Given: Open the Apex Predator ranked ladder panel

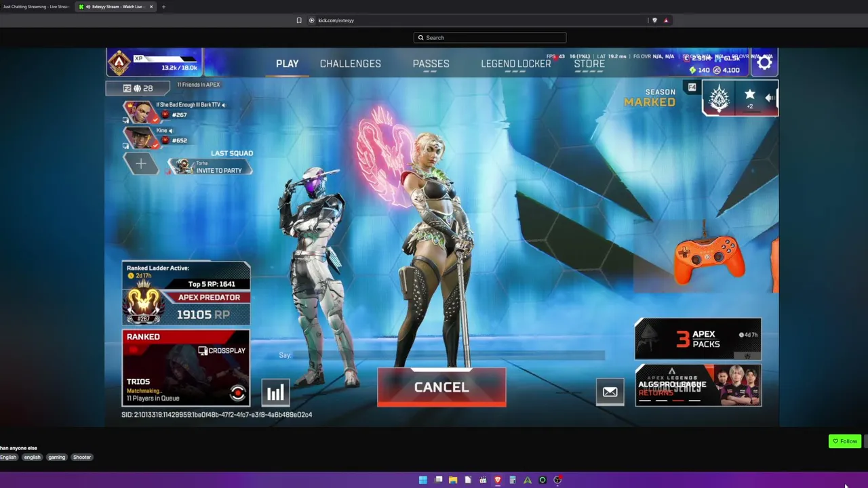Looking at the screenshot, I should pyautogui.click(x=186, y=293).
